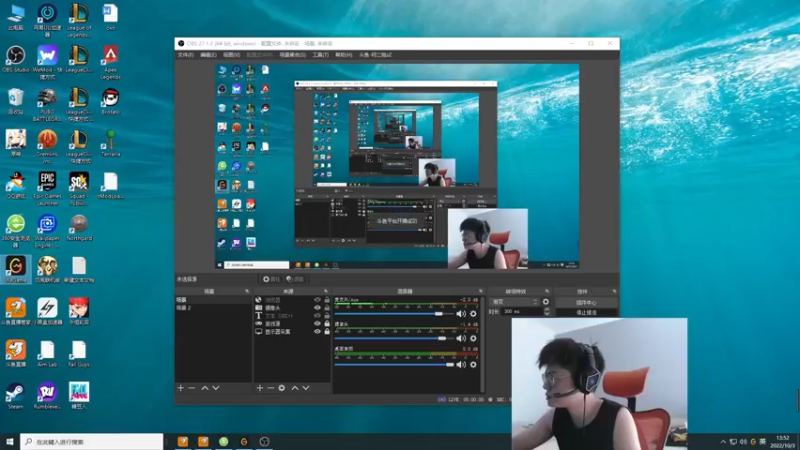Pop out the Scenes dock panel

point(247,291)
